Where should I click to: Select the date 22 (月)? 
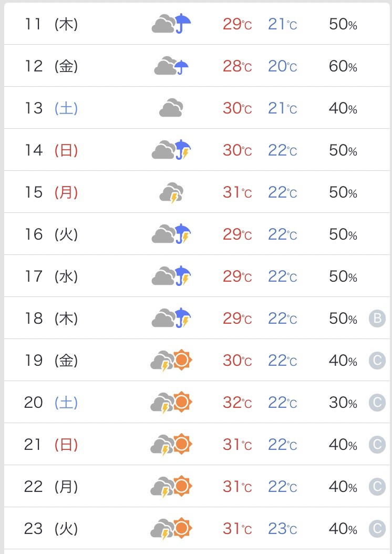pos(51,487)
